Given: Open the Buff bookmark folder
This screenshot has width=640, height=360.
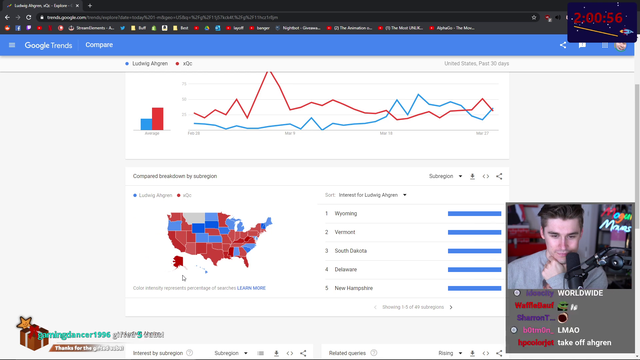Looking at the screenshot, I should click(138, 28).
